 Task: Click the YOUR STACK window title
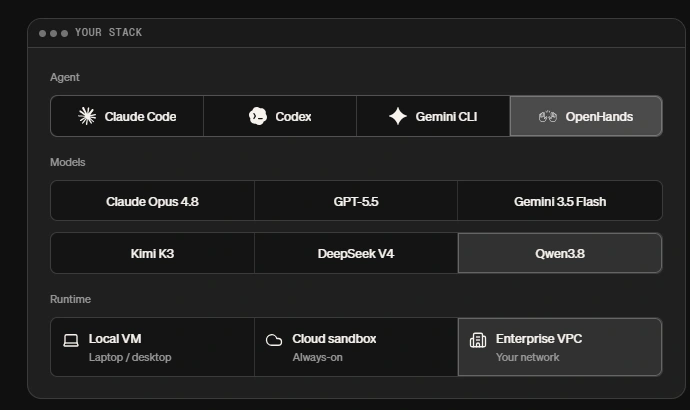[x=108, y=33]
